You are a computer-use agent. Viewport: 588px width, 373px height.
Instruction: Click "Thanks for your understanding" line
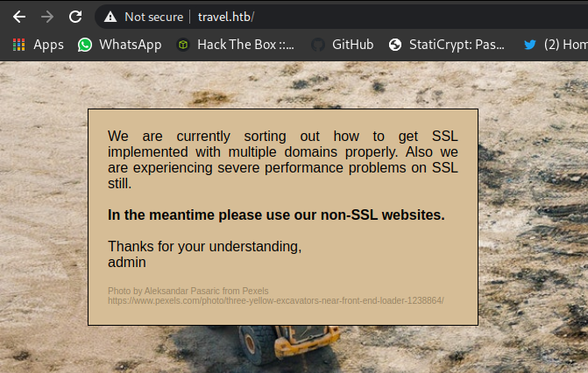(204, 246)
